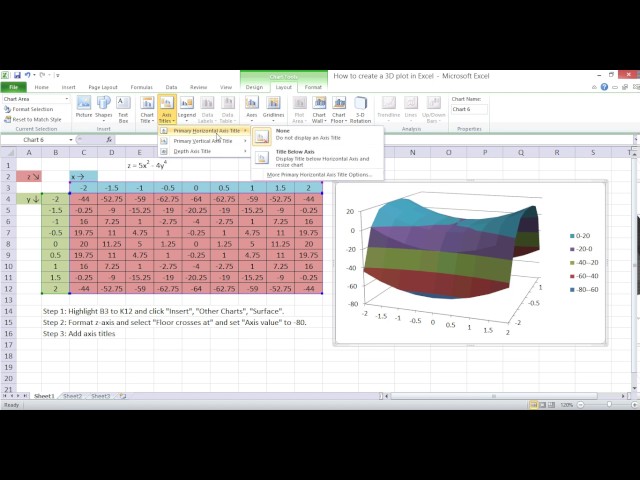Open the undo history dropdown arrow
The width and height of the screenshot is (640, 480).
point(34,75)
